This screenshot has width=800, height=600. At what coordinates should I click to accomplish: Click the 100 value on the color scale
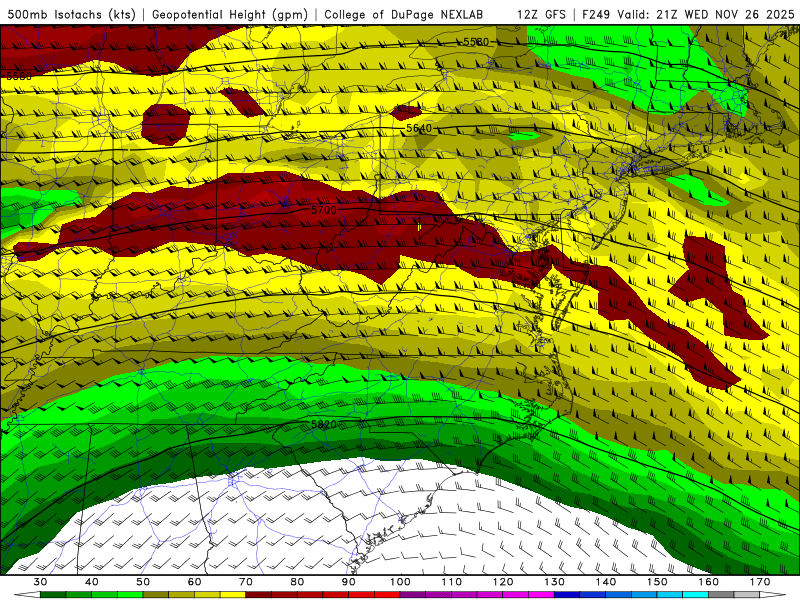400,582
